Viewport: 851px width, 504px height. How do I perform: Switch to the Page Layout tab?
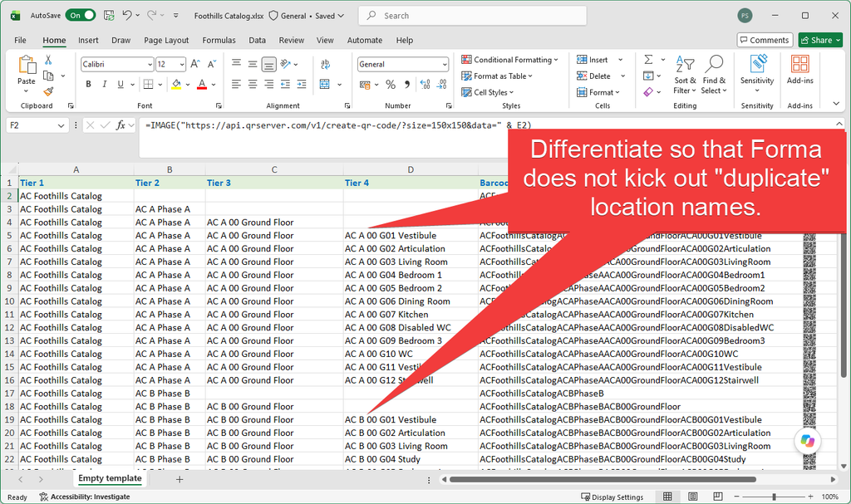pos(166,40)
